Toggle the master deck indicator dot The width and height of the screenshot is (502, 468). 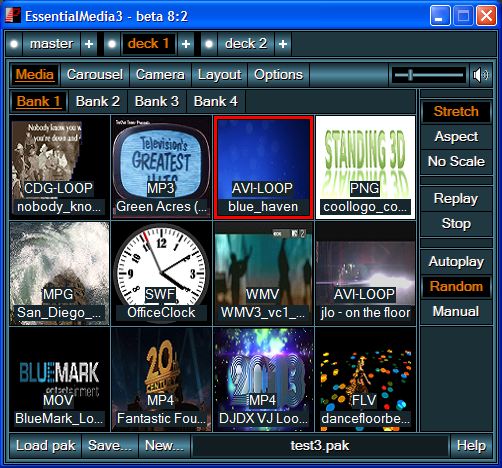[x=14, y=44]
